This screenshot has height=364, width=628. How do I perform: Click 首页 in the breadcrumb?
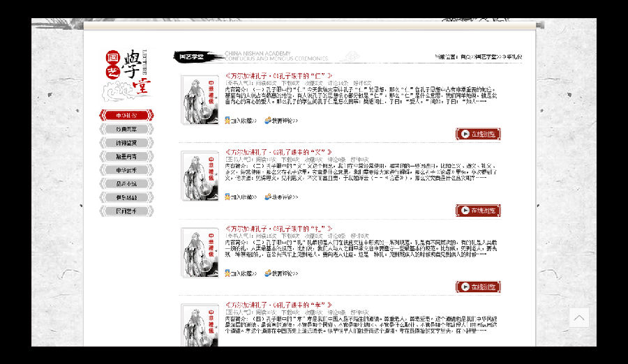tap(465, 57)
